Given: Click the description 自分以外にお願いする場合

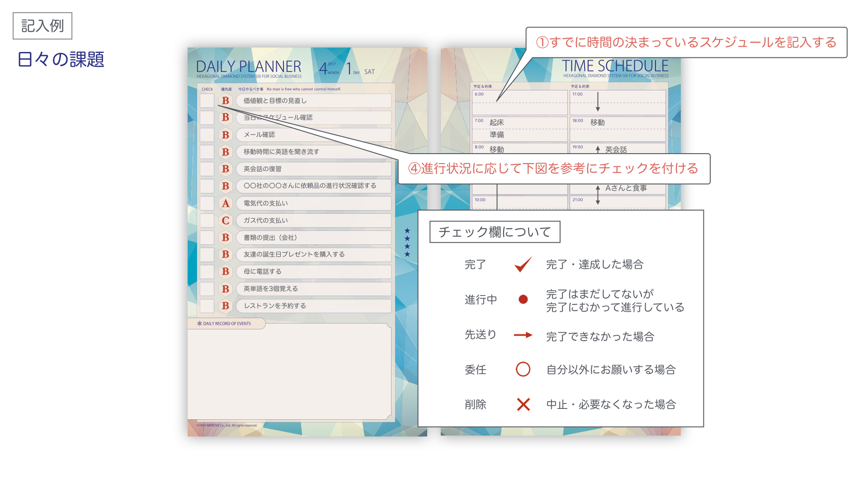Looking at the screenshot, I should click(x=611, y=370).
